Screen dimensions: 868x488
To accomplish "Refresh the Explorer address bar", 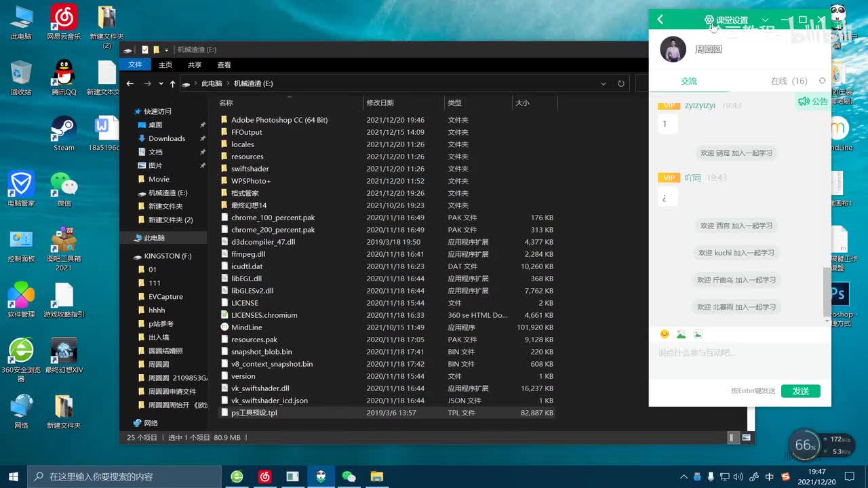I will click(620, 83).
